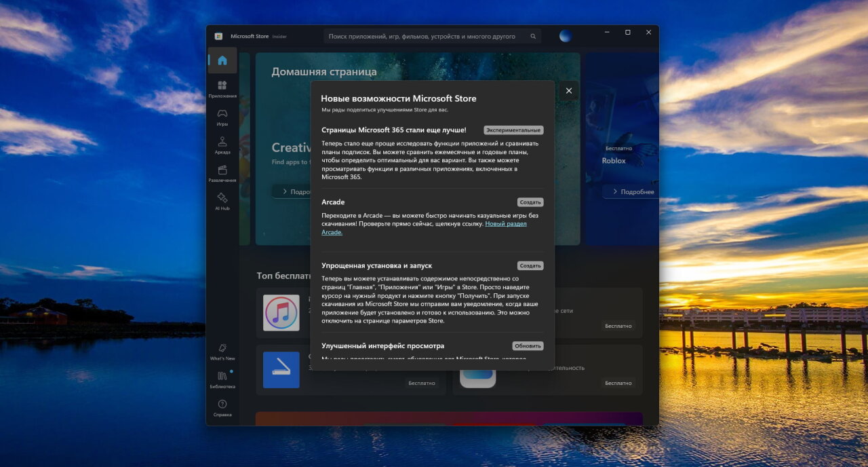Click the Экспериментальные badge
The image size is (868, 467).
pyautogui.click(x=513, y=130)
